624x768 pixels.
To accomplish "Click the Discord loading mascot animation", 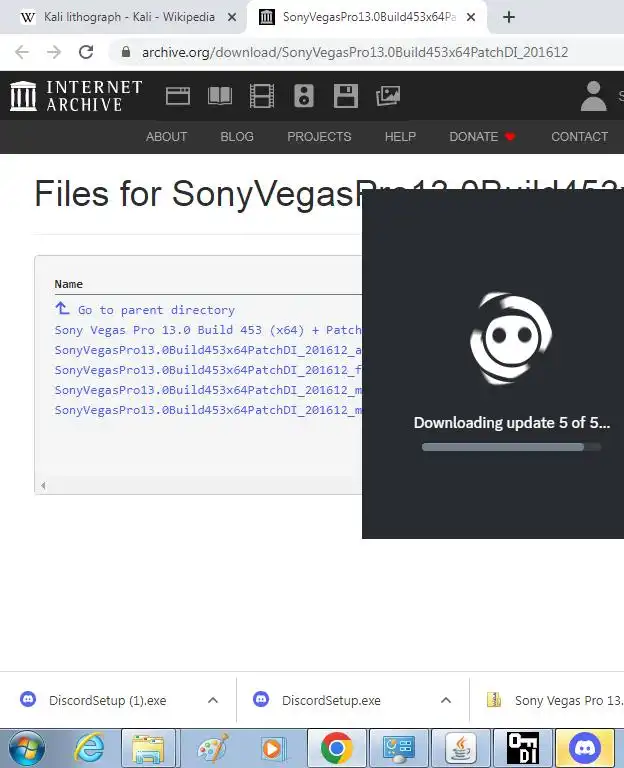I will [x=511, y=338].
